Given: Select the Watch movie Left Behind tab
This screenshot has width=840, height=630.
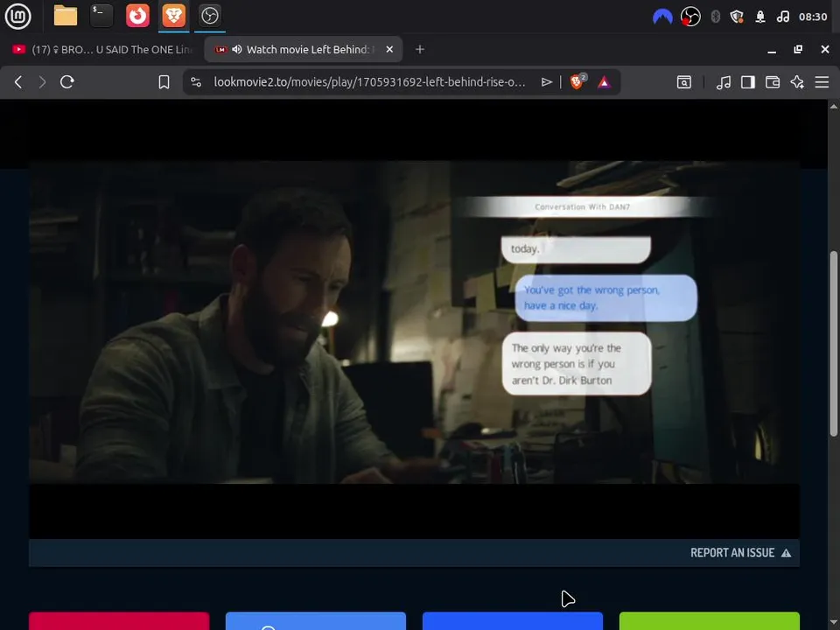Looking at the screenshot, I should (x=304, y=49).
